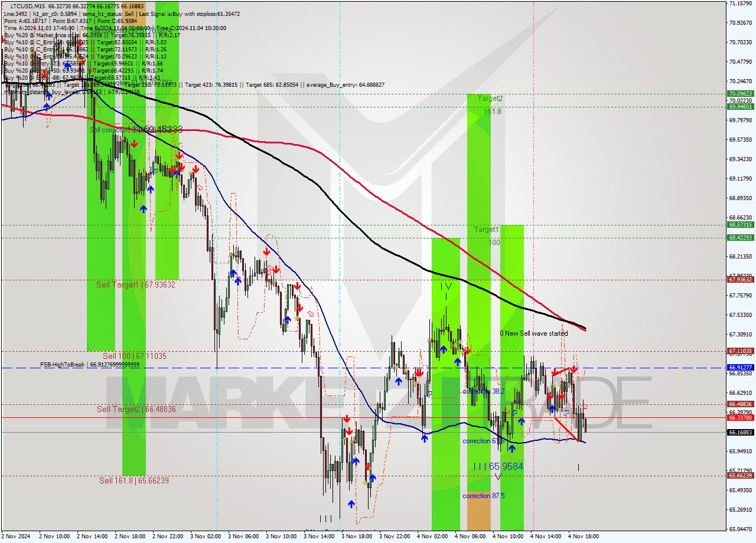This screenshot has height=543, width=756.
Task: Click the red 65.66239 price tag
Action: point(740,476)
